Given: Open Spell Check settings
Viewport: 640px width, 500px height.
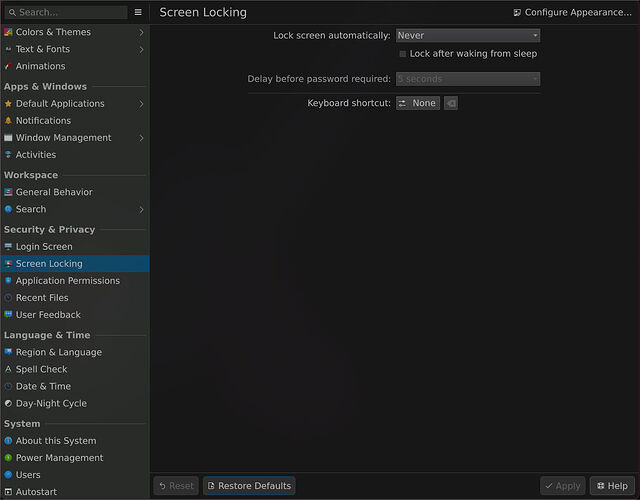Looking at the screenshot, I should tap(75, 369).
